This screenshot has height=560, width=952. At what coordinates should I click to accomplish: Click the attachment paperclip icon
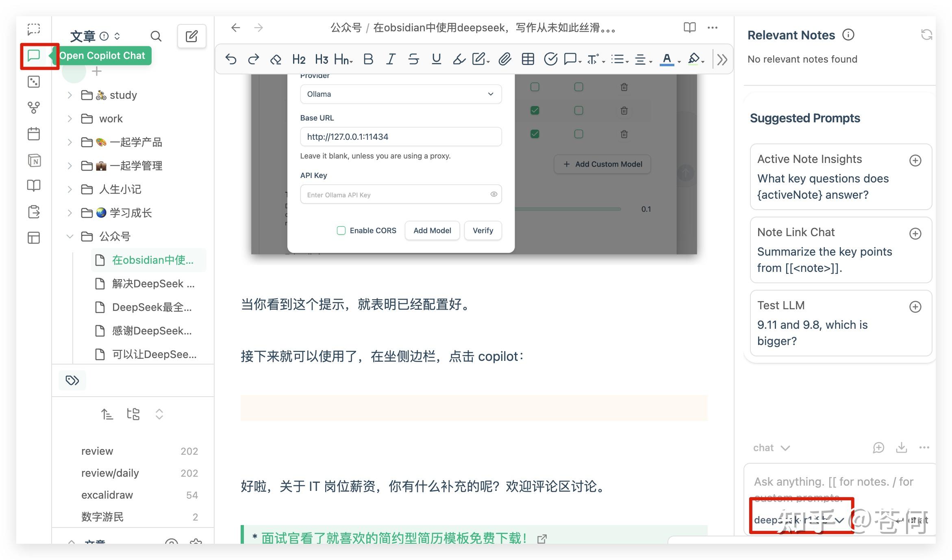point(504,59)
